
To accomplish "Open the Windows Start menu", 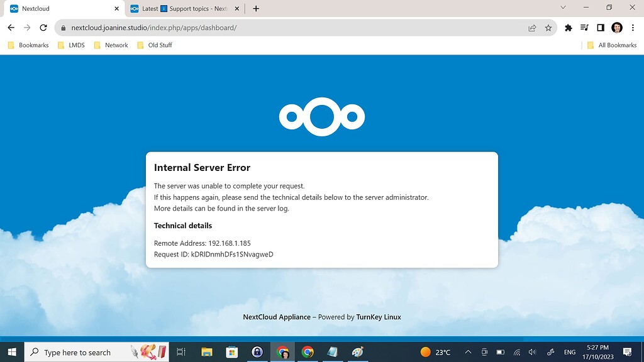I will [12, 352].
